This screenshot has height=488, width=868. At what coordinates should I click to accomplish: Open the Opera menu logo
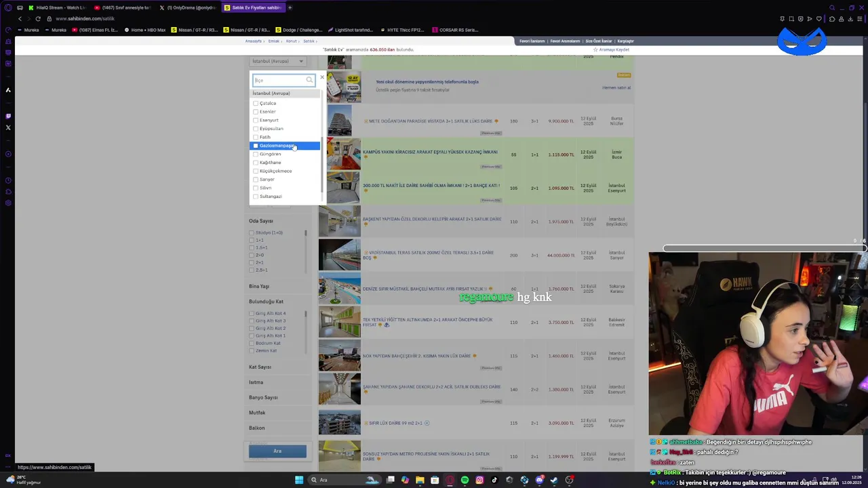(8, 7)
